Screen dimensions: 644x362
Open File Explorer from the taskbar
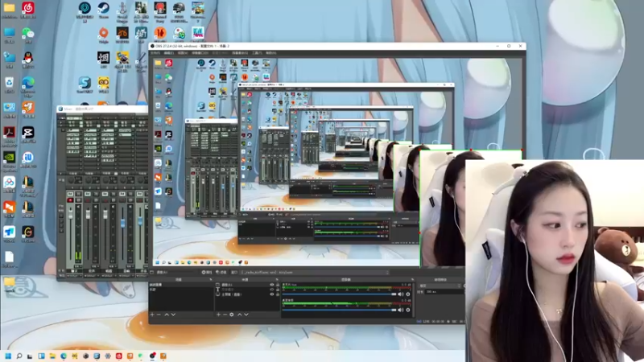tap(52, 356)
